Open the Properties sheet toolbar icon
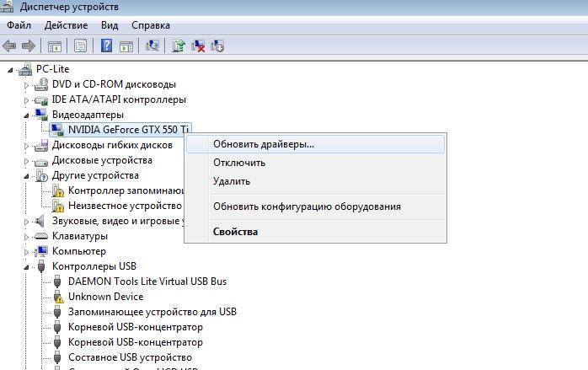588x370 pixels. pos(80,46)
